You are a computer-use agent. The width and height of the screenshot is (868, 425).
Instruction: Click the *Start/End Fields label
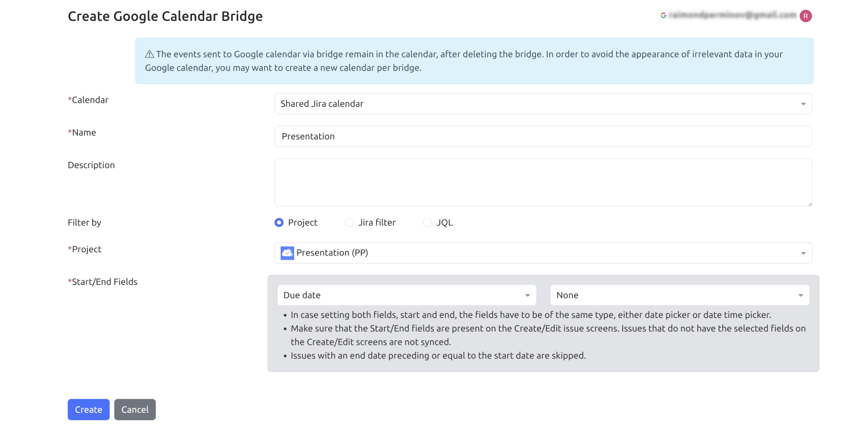[103, 282]
